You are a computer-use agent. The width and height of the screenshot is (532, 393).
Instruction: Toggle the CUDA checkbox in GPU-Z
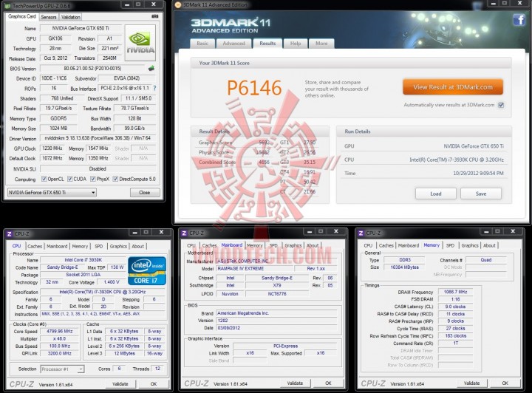pos(70,179)
